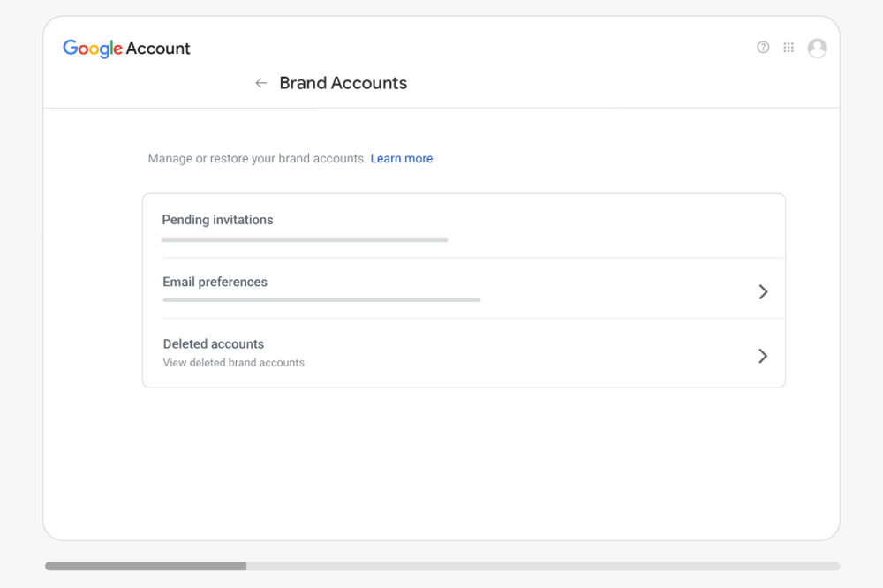Select the Email preferences row label
The image size is (883, 588).
pos(215,282)
